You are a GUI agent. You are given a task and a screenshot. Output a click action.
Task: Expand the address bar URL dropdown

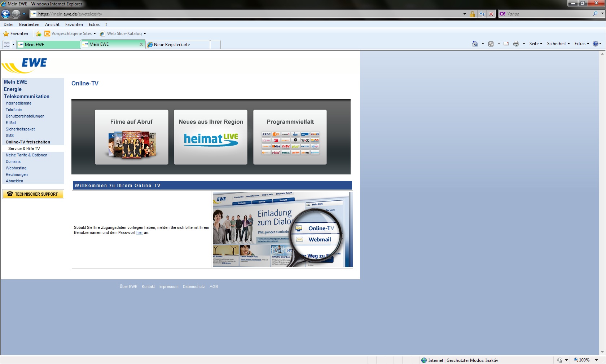pyautogui.click(x=465, y=14)
